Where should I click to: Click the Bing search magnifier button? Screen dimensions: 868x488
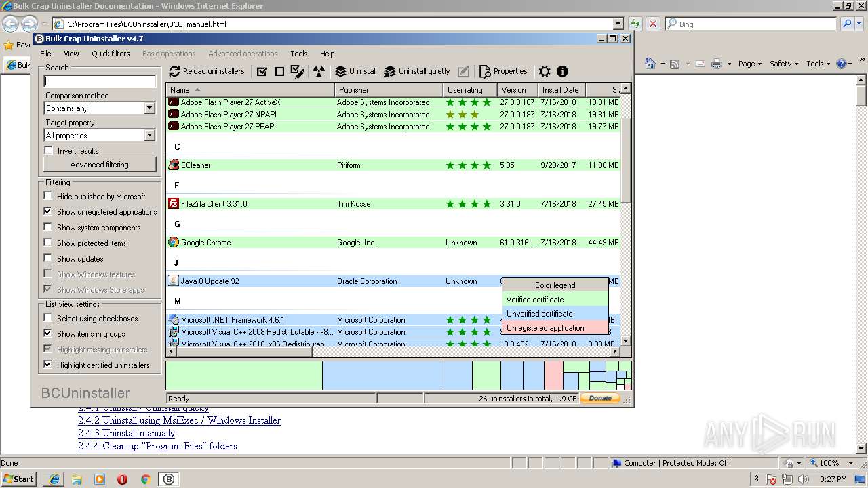click(x=847, y=24)
